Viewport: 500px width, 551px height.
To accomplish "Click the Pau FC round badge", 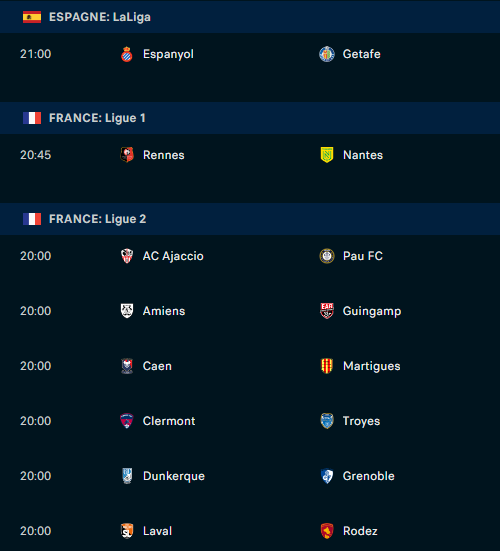I will pyautogui.click(x=327, y=256).
